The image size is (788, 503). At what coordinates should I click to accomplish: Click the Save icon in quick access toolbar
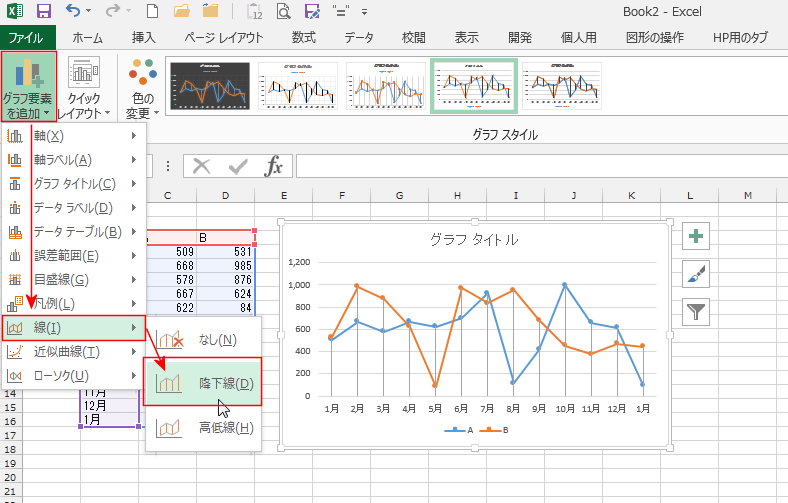coord(44,12)
